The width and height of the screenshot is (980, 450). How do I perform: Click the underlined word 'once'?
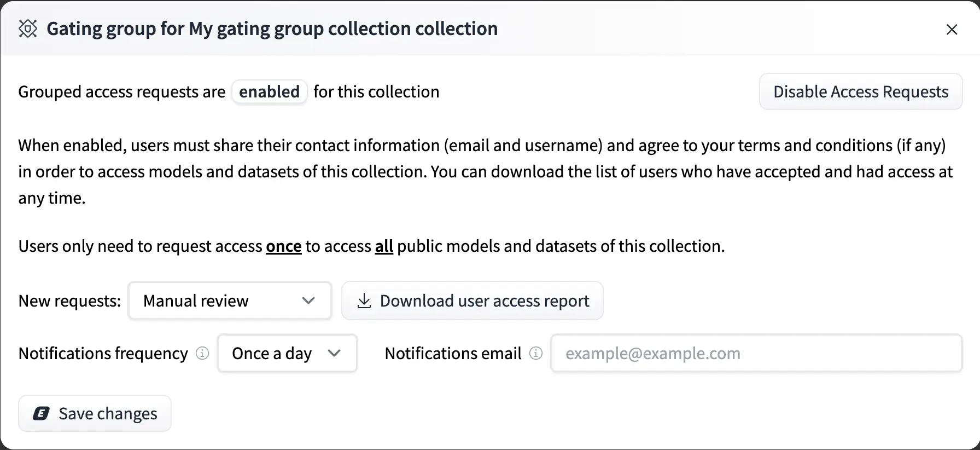click(283, 246)
